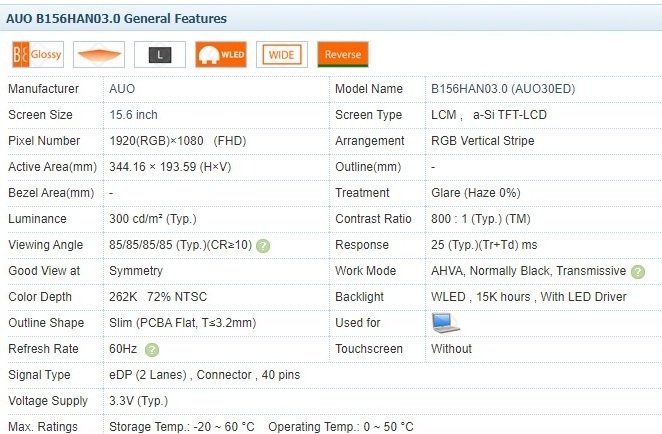
Task: Click the orange slim panel shape icon
Action: point(99,54)
